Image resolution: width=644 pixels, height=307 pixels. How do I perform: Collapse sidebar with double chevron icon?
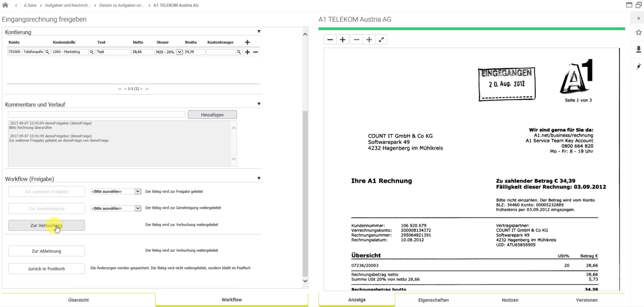pyautogui.click(x=639, y=18)
